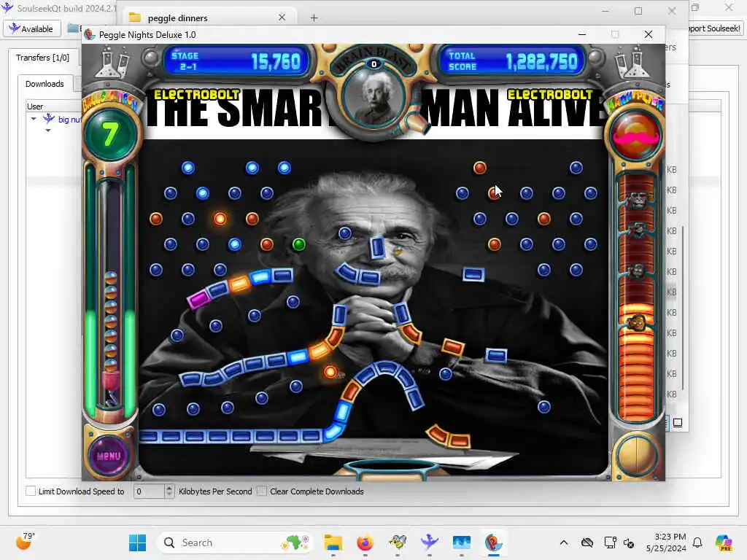This screenshot has height=560, width=747.
Task: Click the Total Score 1,282,750 display
Action: tap(511, 61)
